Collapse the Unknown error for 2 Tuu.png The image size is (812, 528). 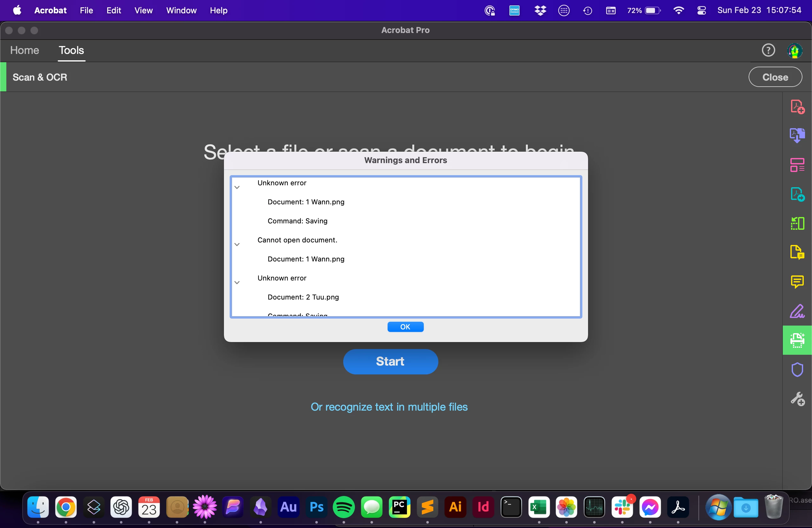[237, 283]
